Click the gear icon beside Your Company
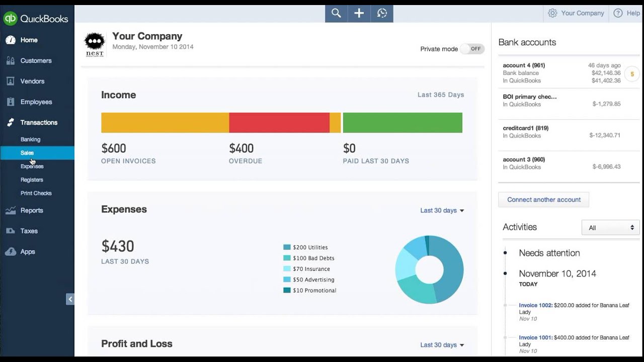644x362 pixels. [x=552, y=13]
